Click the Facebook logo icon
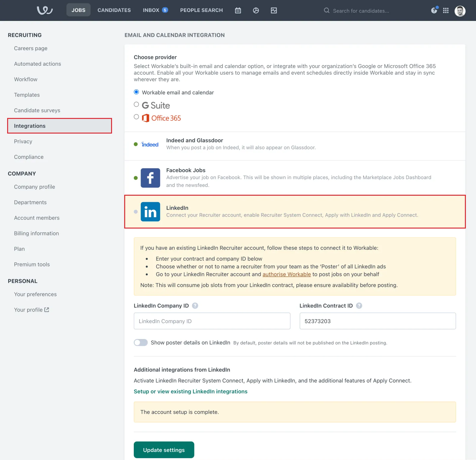The image size is (476, 460). pyautogui.click(x=151, y=178)
